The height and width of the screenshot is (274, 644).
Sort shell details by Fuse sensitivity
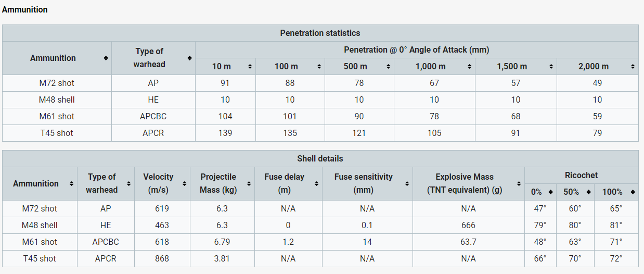pyautogui.click(x=407, y=183)
